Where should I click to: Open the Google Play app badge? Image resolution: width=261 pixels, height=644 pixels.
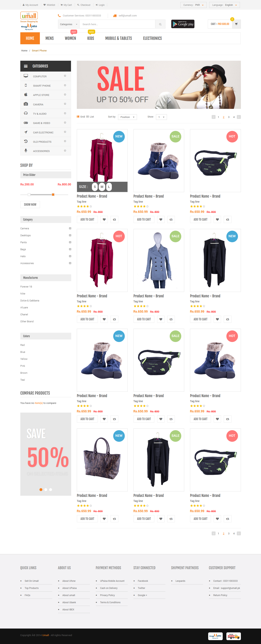[183, 24]
